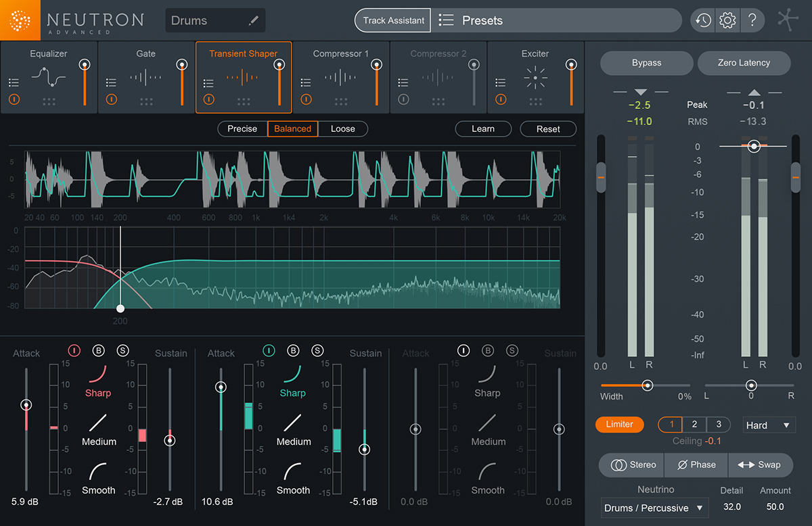Choose Medium curve for the teal band
This screenshot has height=526, width=812.
point(294,429)
